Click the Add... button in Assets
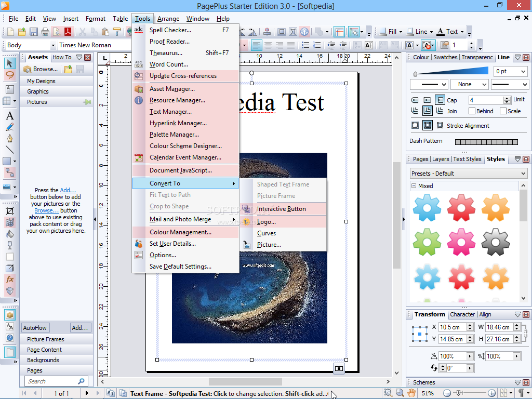The height and width of the screenshot is (399, 532). [80, 328]
